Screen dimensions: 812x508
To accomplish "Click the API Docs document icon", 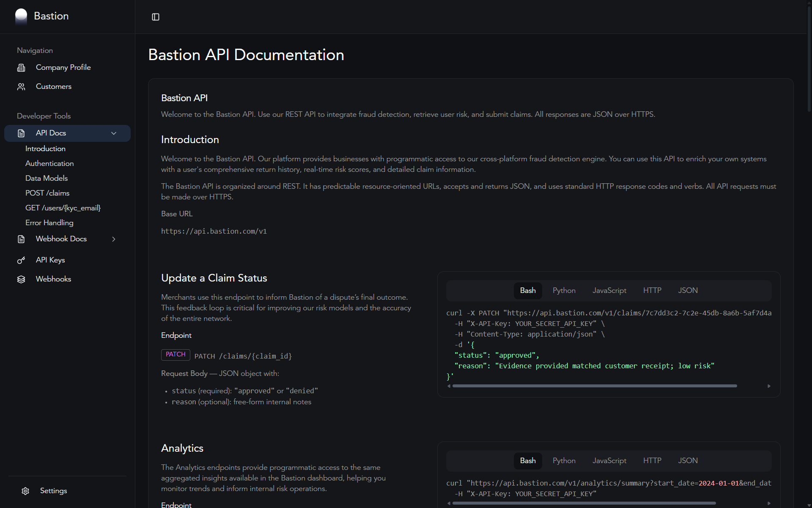I will coord(21,133).
